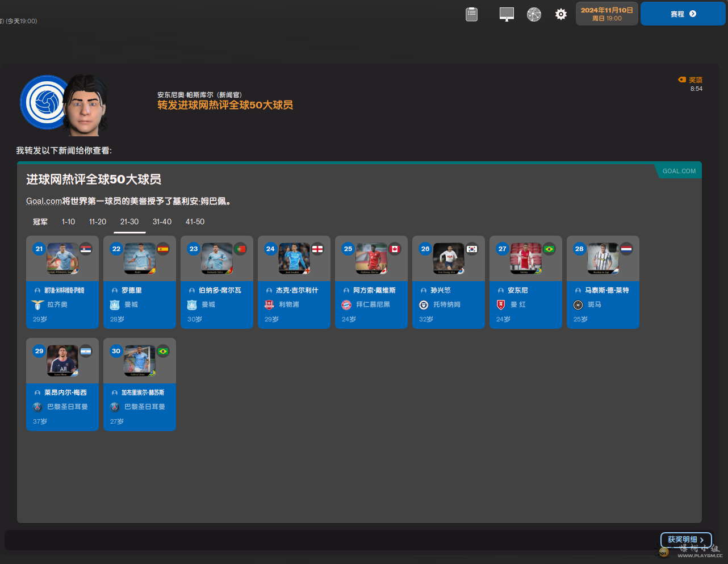Click the 获奖明细 button
Viewport: 728px width, 564px height.
[x=685, y=540]
